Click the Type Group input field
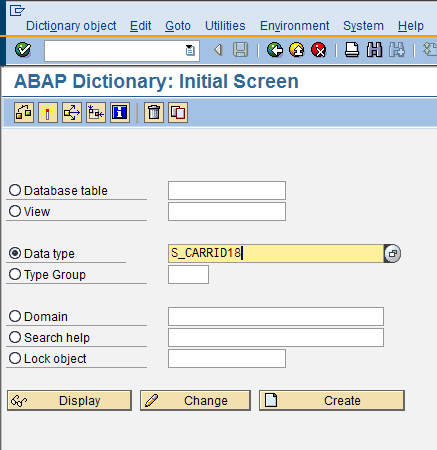This screenshot has width=437, height=450. pyautogui.click(x=189, y=275)
